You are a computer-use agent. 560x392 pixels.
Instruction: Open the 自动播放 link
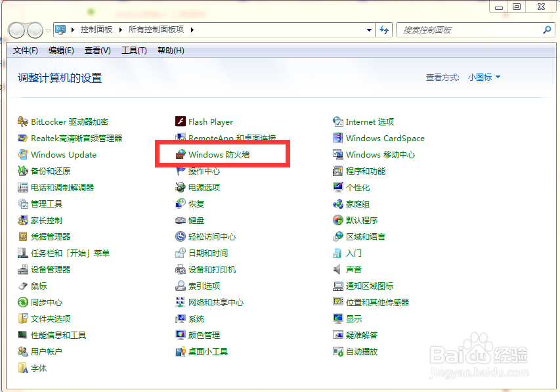(x=362, y=352)
